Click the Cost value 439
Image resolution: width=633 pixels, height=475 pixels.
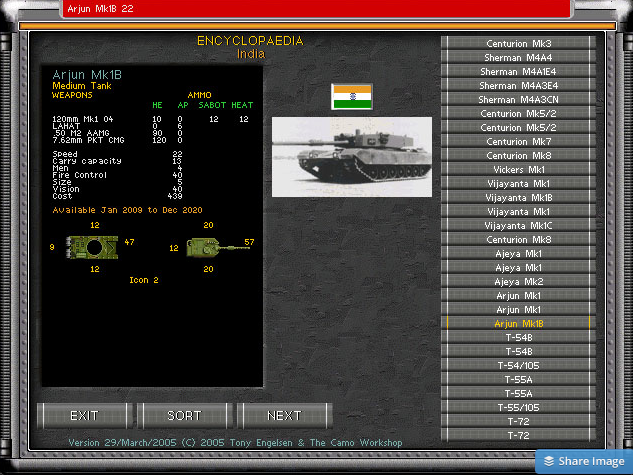175,196
